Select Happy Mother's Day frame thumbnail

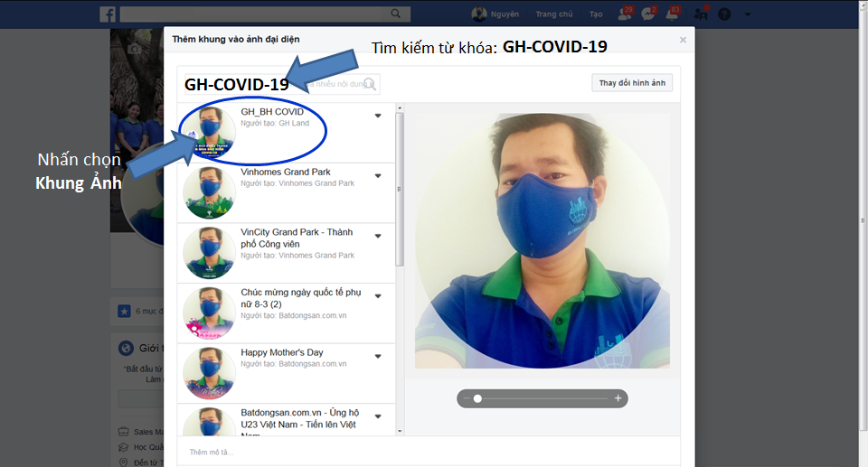click(x=209, y=373)
